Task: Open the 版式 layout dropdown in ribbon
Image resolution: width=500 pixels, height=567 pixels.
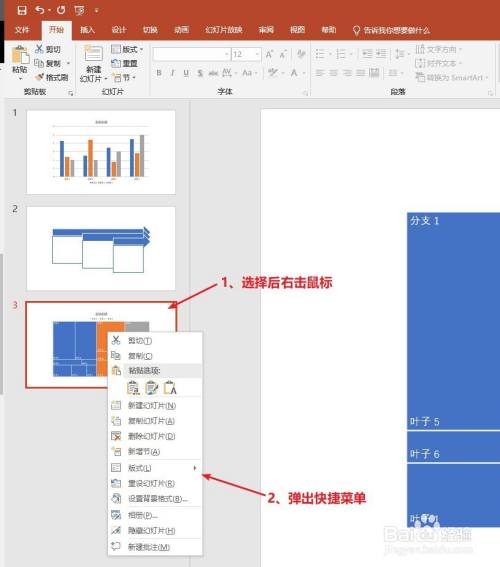Action: tap(127, 49)
